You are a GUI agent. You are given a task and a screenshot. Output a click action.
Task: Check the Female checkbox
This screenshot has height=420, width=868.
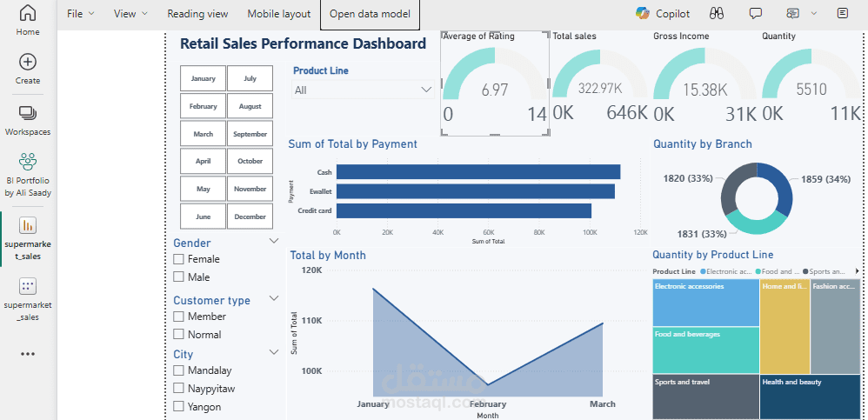178,259
